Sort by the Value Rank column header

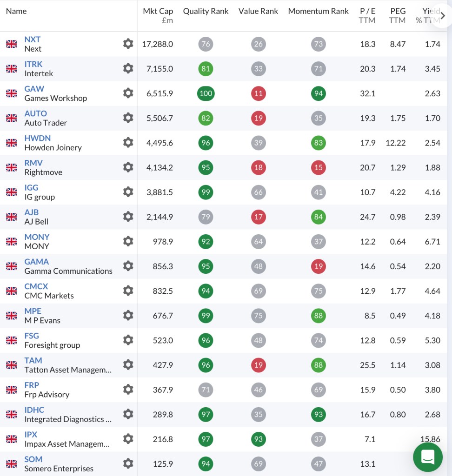(x=258, y=11)
